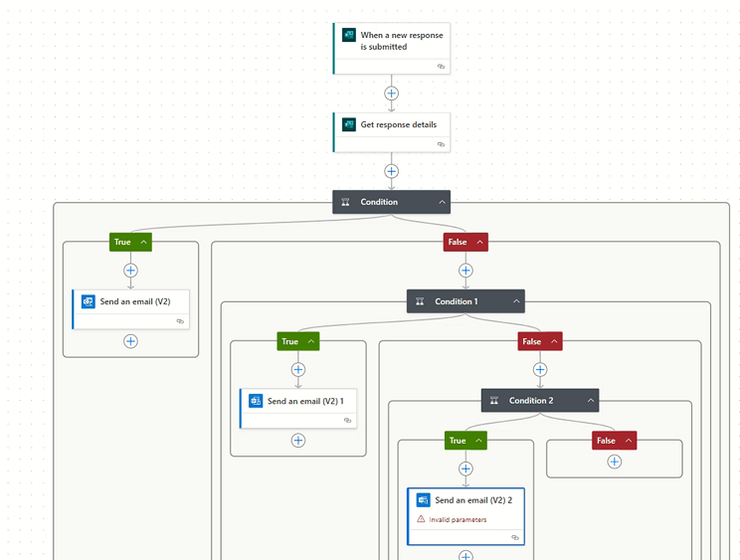Click the connection link icon on the trigger card
Image resolution: width=740 pixels, height=560 pixels.
pos(441,67)
